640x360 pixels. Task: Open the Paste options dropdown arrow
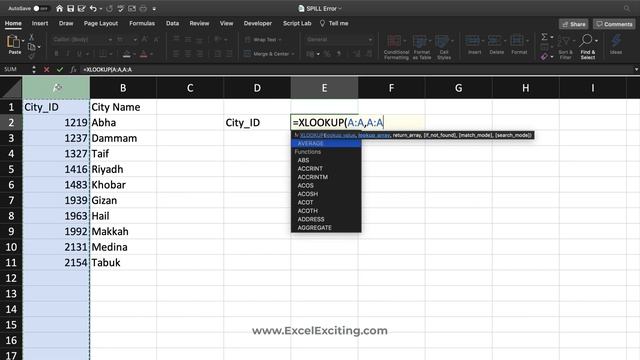23,41
